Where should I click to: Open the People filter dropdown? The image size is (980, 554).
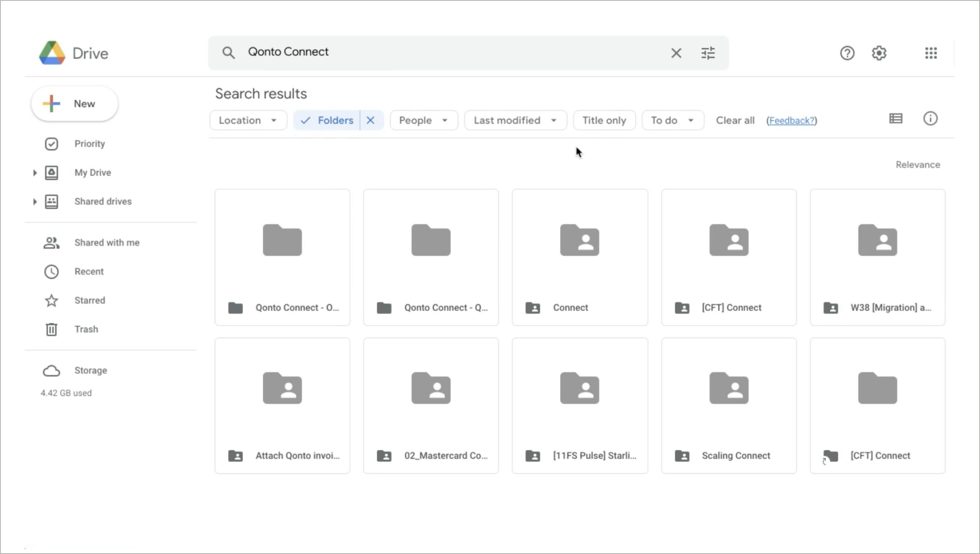tap(423, 120)
